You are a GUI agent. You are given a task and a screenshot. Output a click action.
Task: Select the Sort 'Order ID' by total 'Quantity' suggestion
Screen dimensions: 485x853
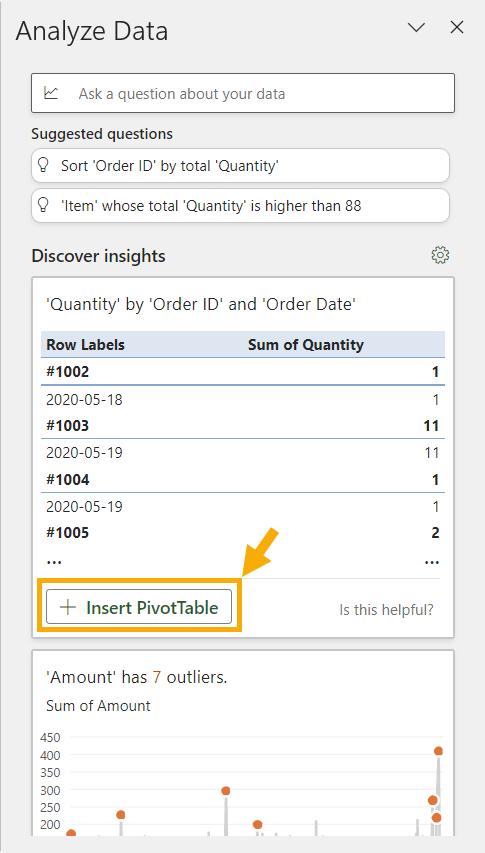[x=240, y=165]
